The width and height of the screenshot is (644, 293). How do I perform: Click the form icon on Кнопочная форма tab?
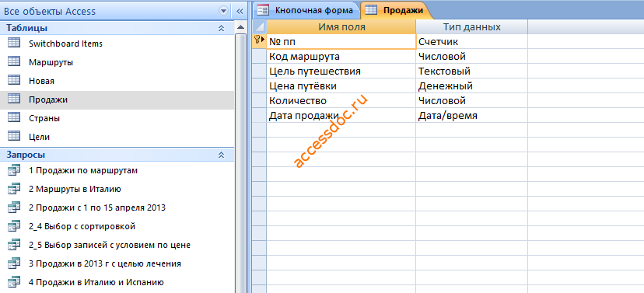[x=263, y=10]
